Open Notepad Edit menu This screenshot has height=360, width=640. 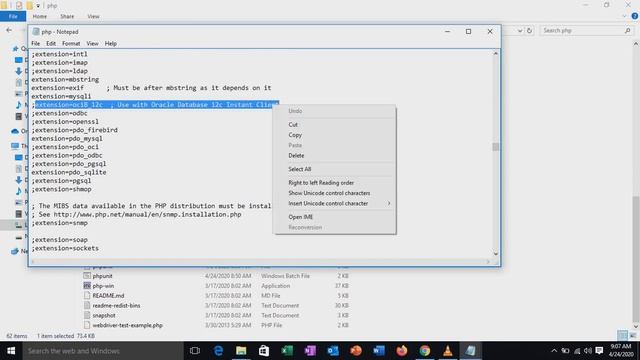coord(51,43)
